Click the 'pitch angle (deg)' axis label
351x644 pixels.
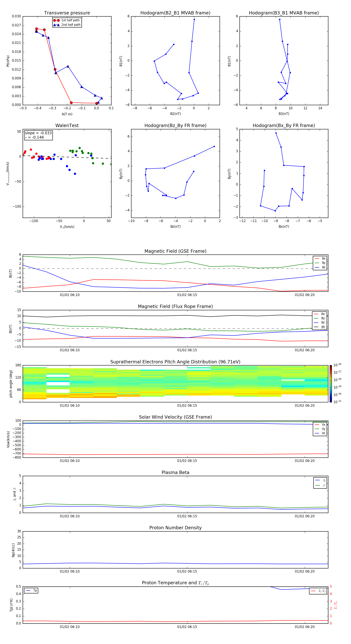[11, 384]
